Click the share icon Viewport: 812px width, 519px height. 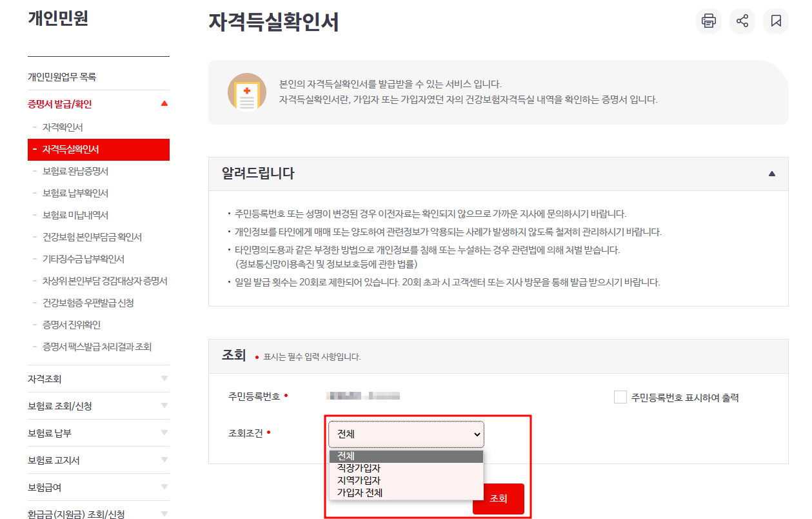(742, 21)
